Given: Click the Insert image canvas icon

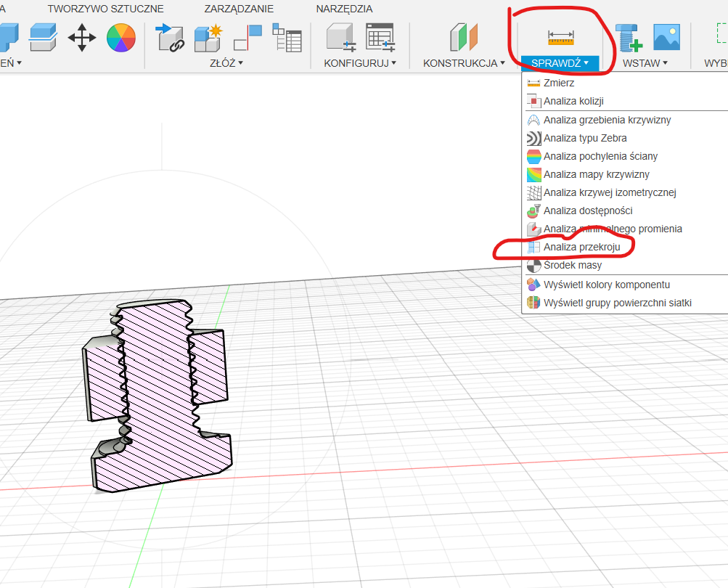Looking at the screenshot, I should point(666,36).
